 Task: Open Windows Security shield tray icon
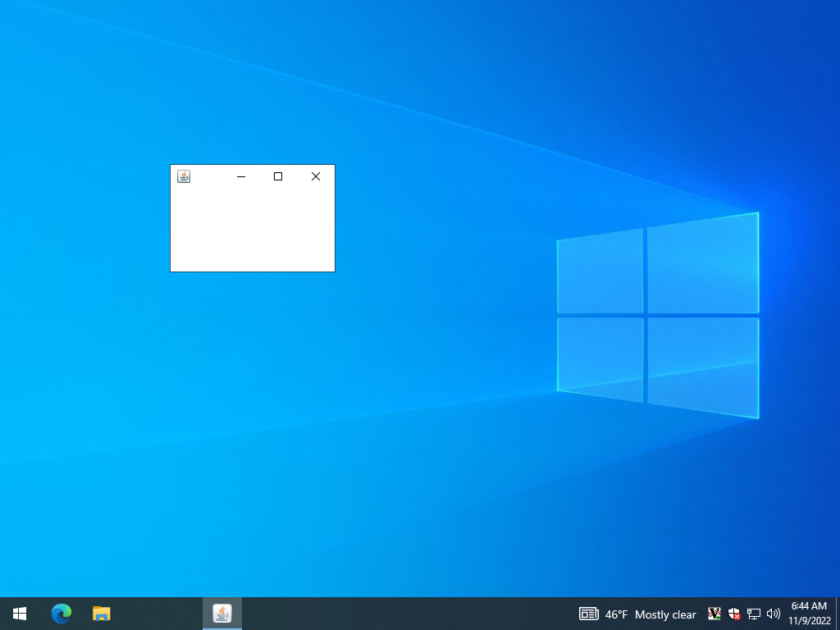click(x=734, y=614)
